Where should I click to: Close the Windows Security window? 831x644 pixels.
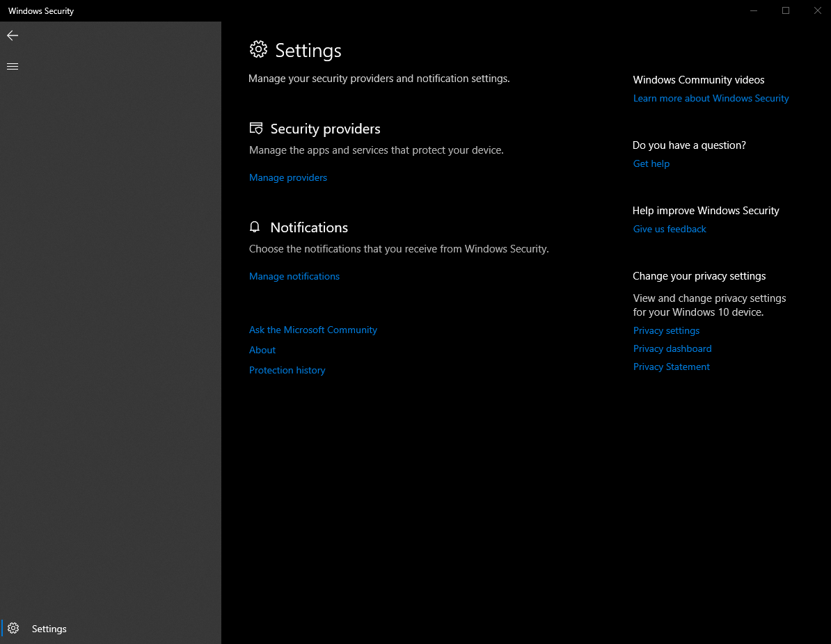817,10
